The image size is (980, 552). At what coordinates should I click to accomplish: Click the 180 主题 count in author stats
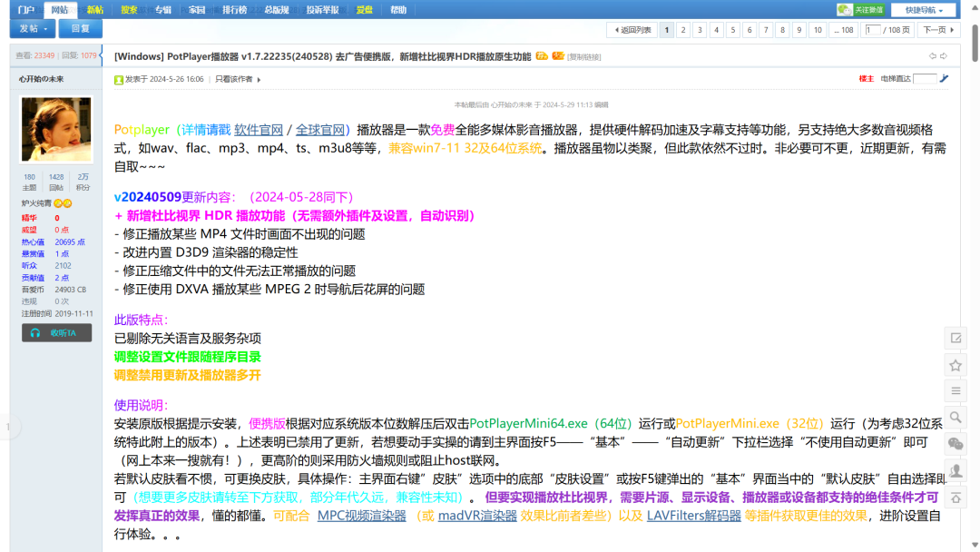tap(29, 182)
